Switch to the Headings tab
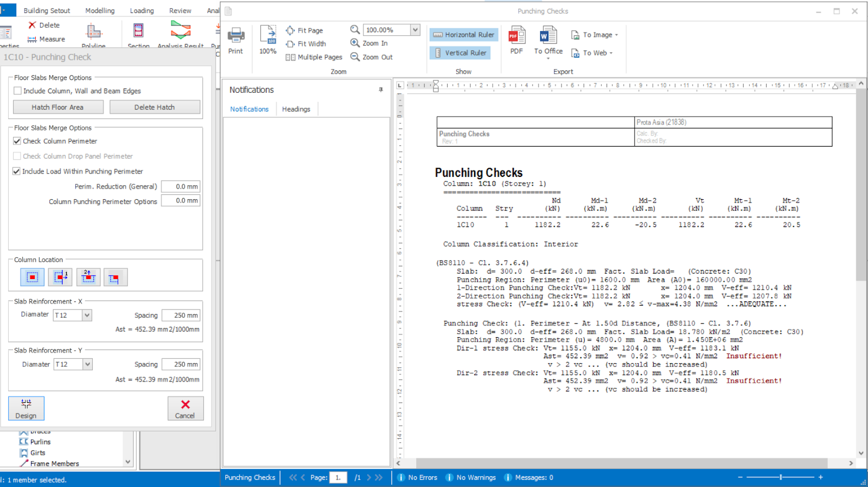Viewport: 868px width, 487px height. [x=296, y=109]
